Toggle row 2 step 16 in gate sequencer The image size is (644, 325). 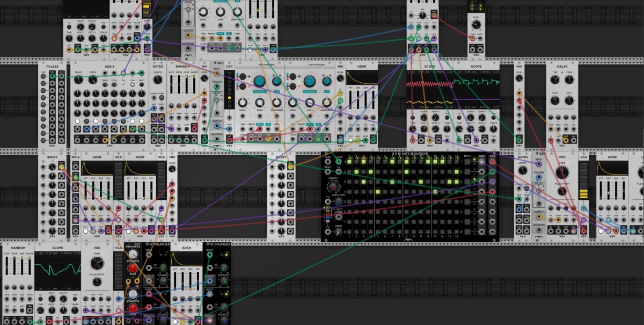(457, 172)
